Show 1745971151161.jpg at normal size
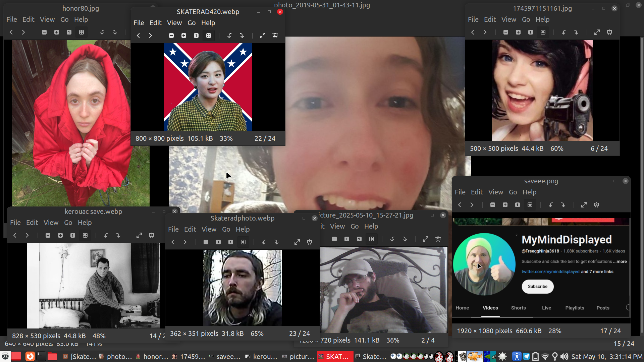644x362 pixels. click(531, 32)
